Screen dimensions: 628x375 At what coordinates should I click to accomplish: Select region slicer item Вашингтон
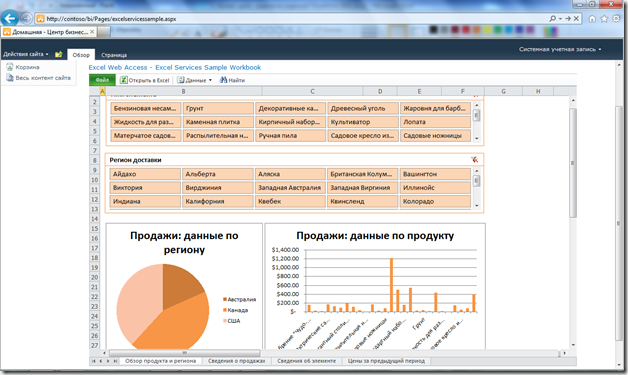pyautogui.click(x=435, y=174)
